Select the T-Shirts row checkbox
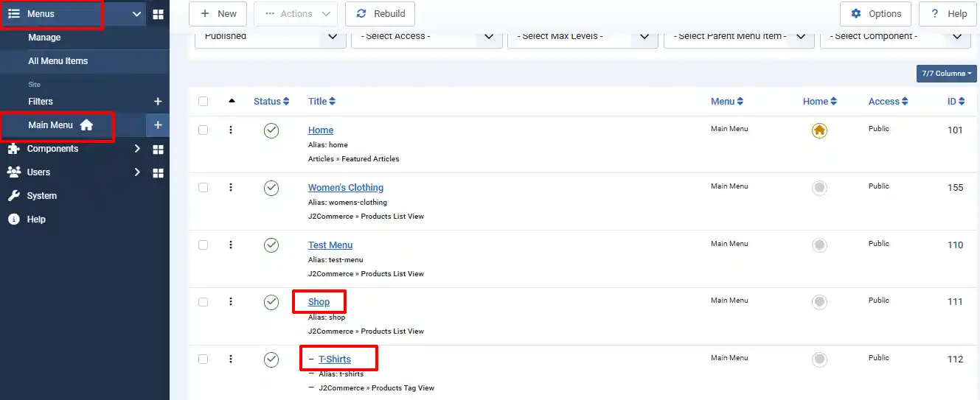The width and height of the screenshot is (980, 400). 204,359
